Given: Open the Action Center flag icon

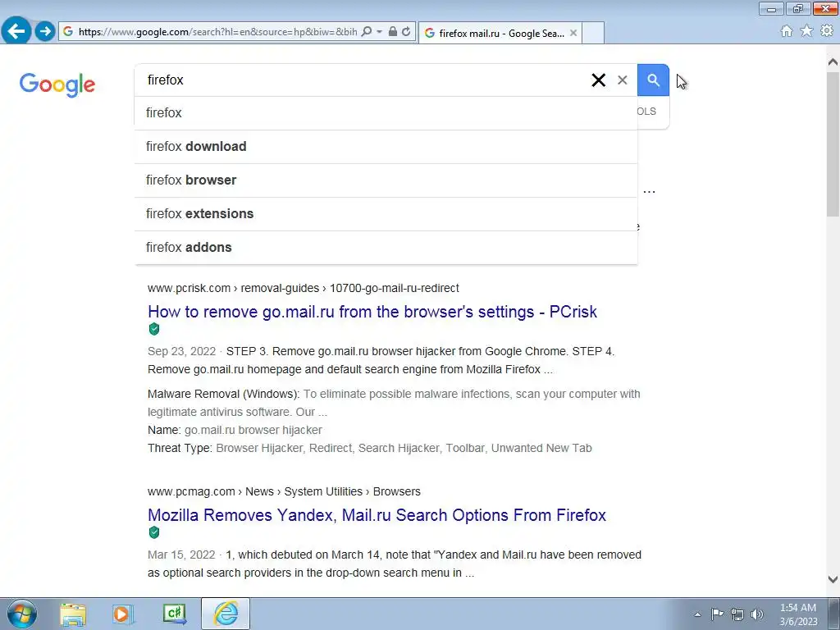Looking at the screenshot, I should [717, 614].
